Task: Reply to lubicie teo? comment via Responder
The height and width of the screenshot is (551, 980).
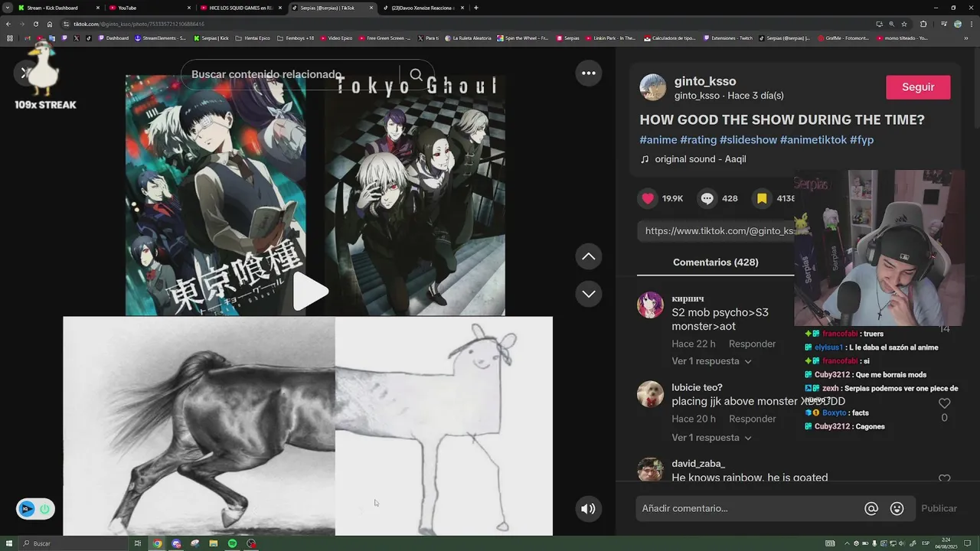Action: pyautogui.click(x=752, y=419)
